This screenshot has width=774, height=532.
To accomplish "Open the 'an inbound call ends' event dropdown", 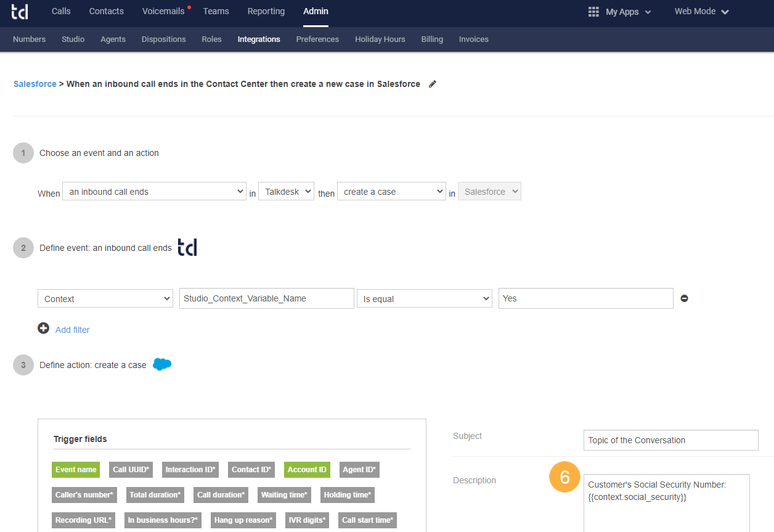I will (155, 192).
